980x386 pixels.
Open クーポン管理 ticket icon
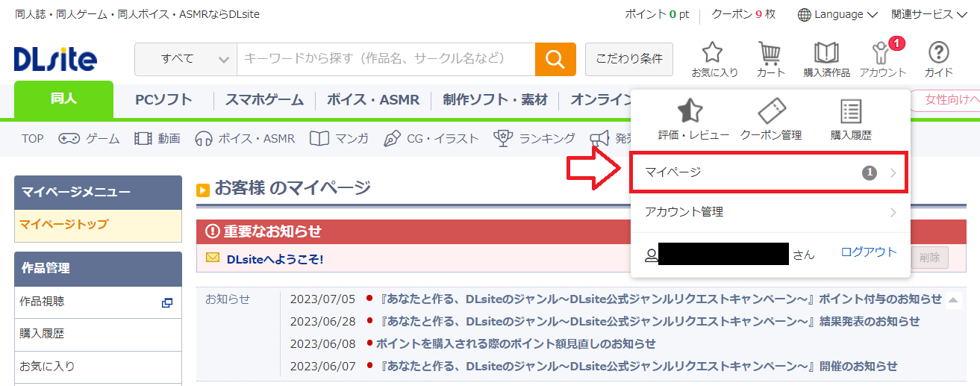[x=771, y=119]
